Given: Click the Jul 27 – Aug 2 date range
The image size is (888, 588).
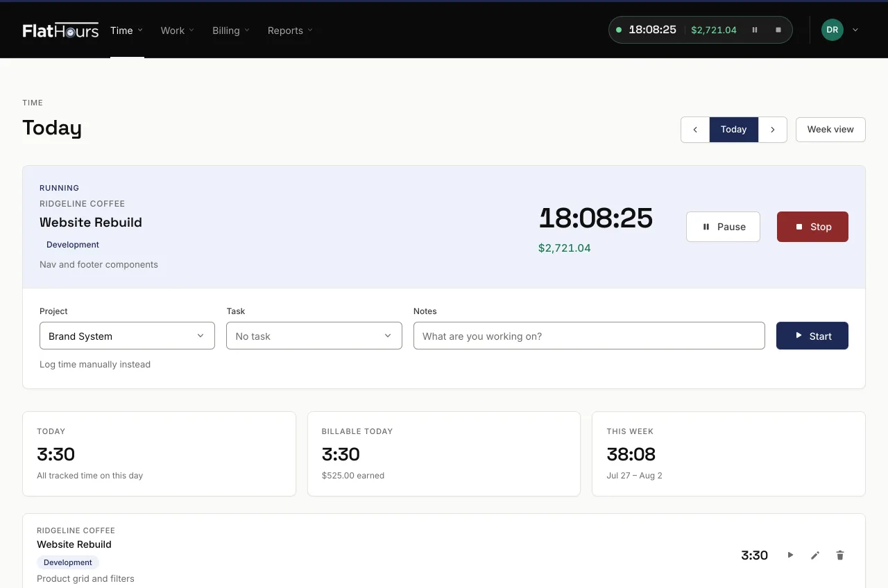Looking at the screenshot, I should pyautogui.click(x=634, y=476).
